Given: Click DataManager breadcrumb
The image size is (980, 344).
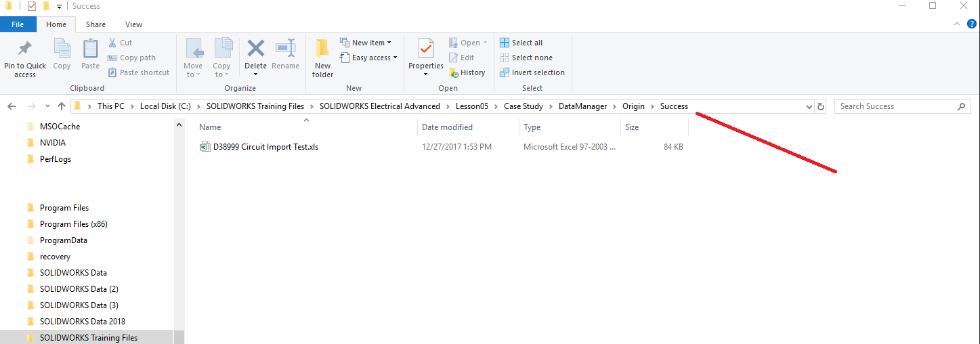Looking at the screenshot, I should [582, 106].
